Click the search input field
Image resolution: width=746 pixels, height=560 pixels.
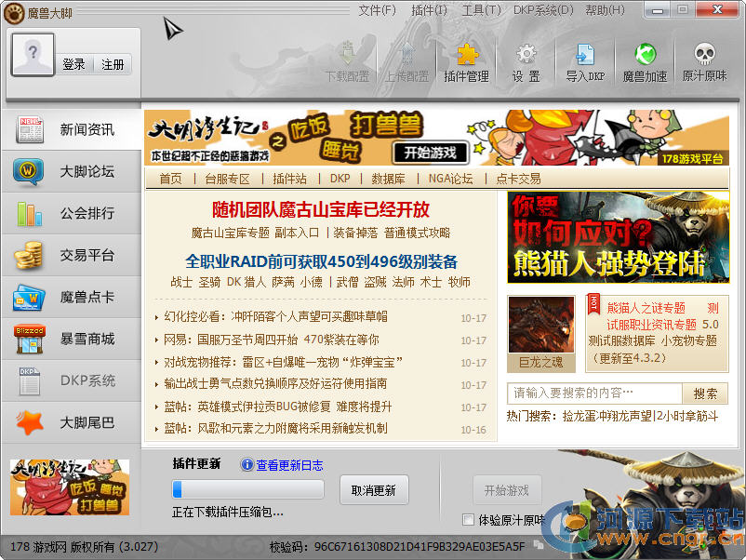(593, 393)
